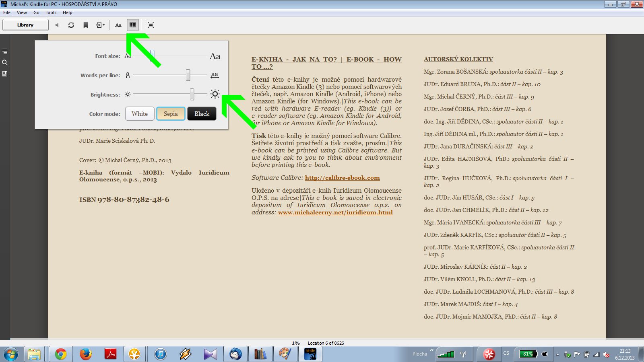Click the Brightness slider handle
The height and width of the screenshot is (362, 644).
[x=192, y=94]
